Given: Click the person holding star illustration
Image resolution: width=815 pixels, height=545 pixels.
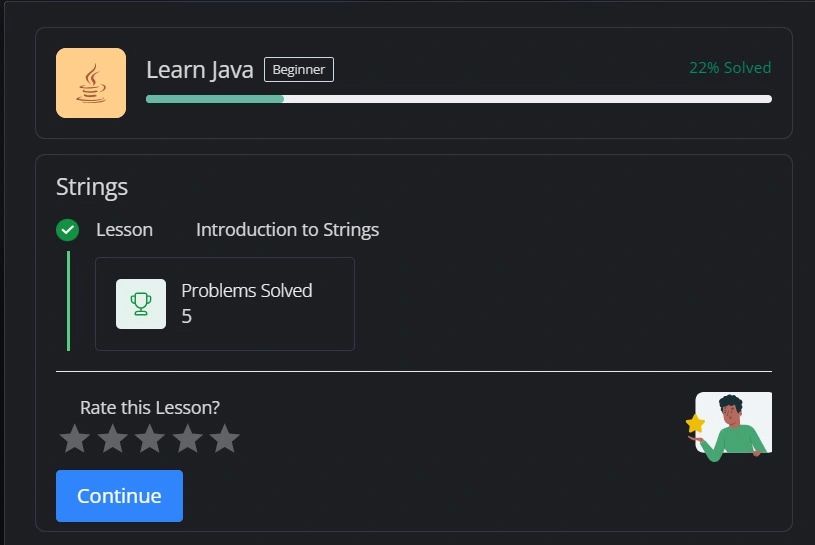Looking at the screenshot, I should pos(733,425).
